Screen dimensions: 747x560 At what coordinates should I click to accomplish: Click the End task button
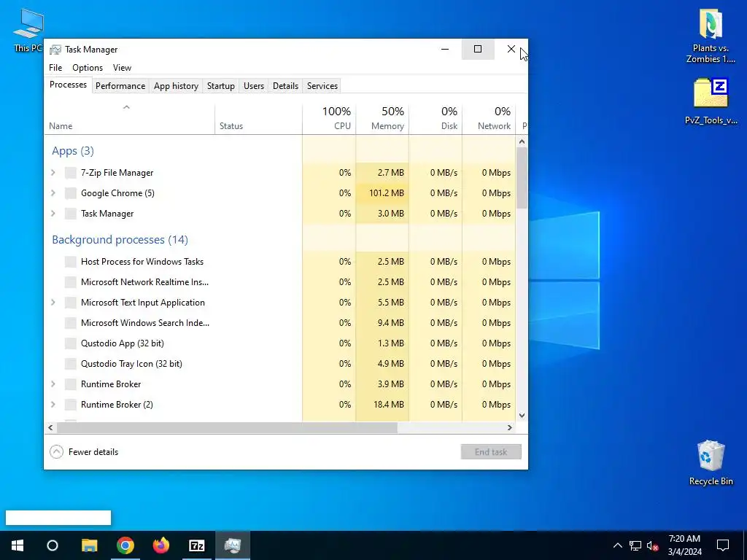point(491,452)
